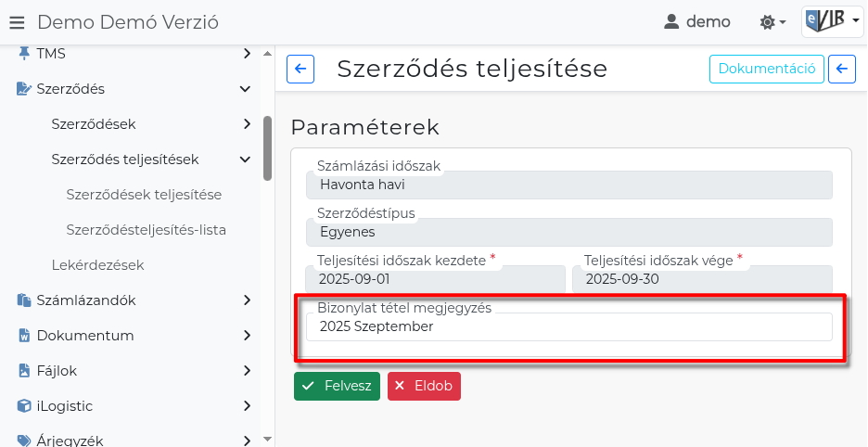Click the Számlázandók files icon
Viewport: 868px width, 447px height.
pyautogui.click(x=24, y=300)
